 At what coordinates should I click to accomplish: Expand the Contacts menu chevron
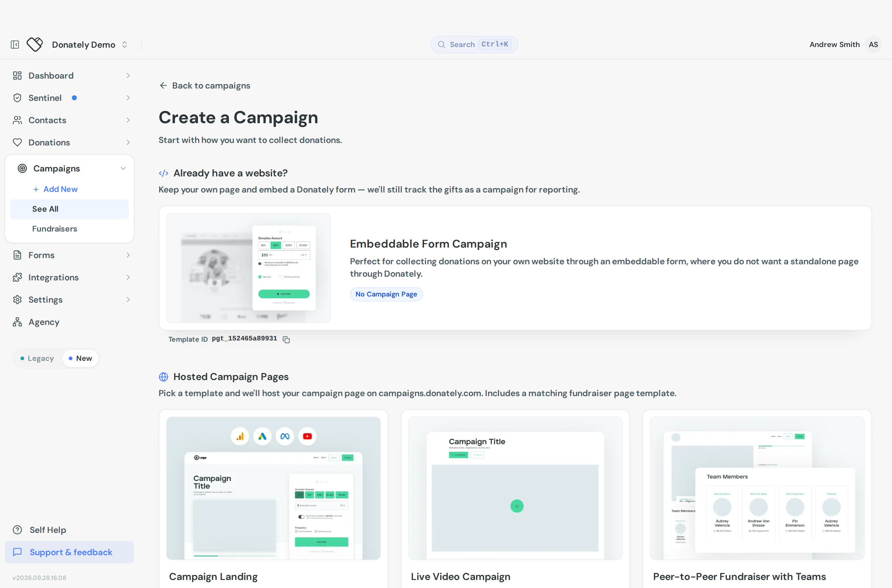tap(128, 120)
